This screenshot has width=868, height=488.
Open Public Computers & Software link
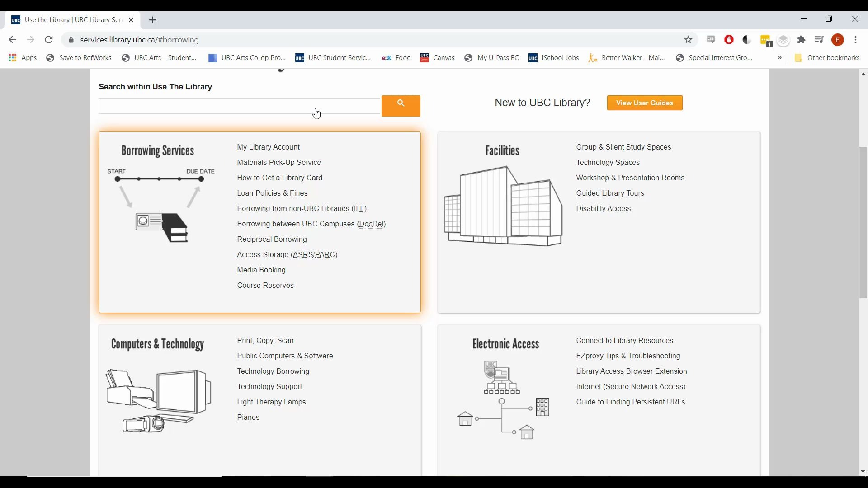(x=285, y=356)
